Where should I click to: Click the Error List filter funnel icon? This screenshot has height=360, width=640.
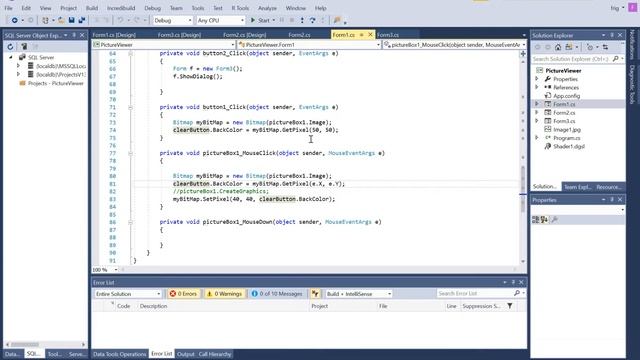click(x=510, y=306)
